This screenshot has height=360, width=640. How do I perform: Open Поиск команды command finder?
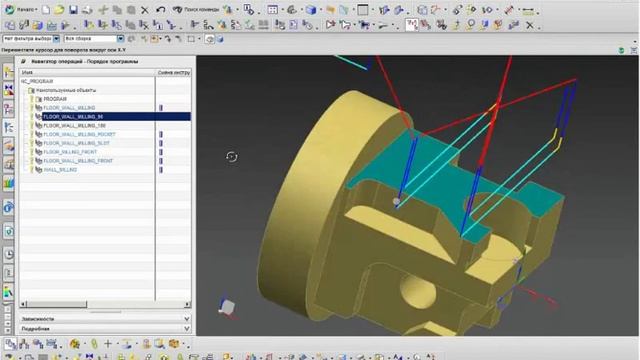[196, 9]
